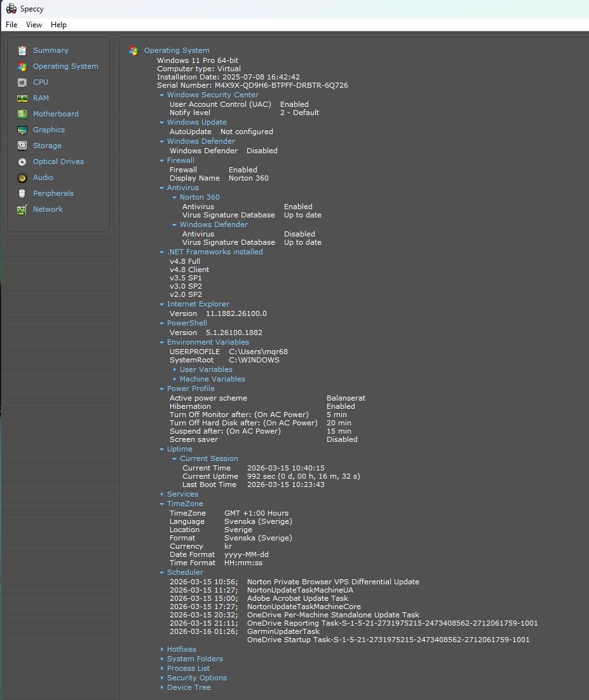Click the Peripherals mouse icon

tap(22, 193)
